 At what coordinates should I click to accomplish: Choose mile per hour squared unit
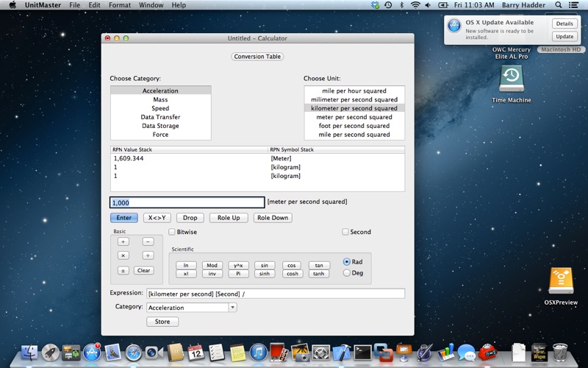click(354, 91)
